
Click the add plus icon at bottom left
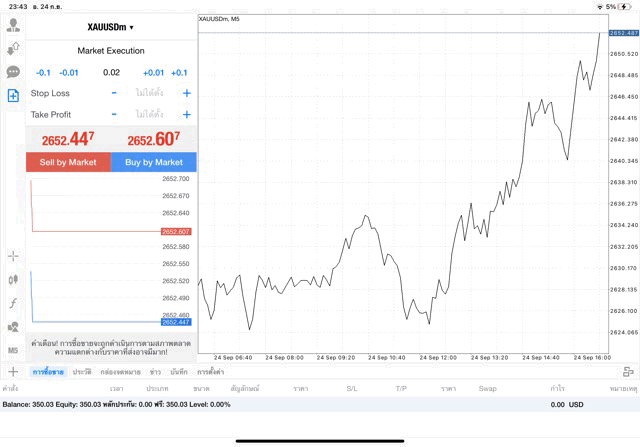click(x=13, y=372)
